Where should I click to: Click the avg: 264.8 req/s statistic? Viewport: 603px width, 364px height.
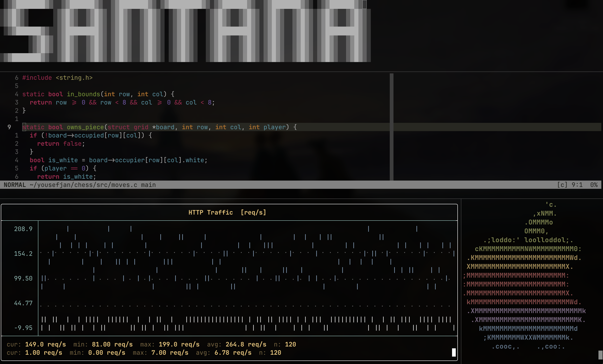coord(237,344)
